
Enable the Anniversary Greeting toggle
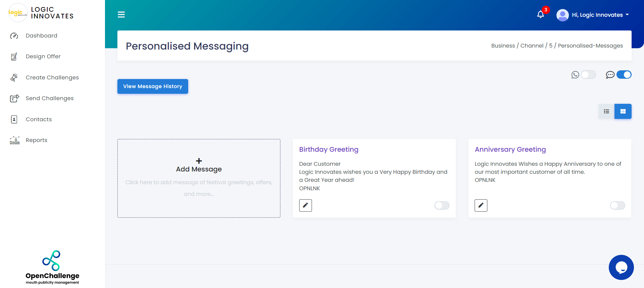(618, 205)
